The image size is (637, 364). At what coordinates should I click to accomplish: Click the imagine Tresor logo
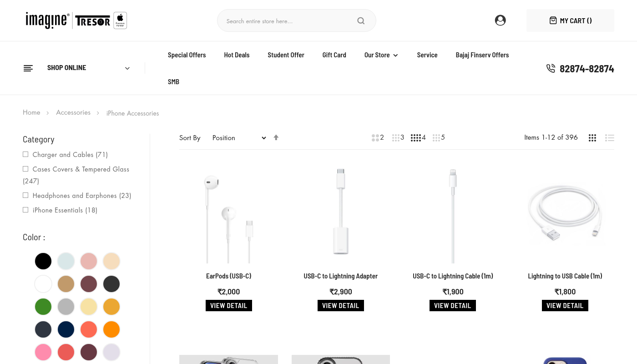click(x=76, y=20)
